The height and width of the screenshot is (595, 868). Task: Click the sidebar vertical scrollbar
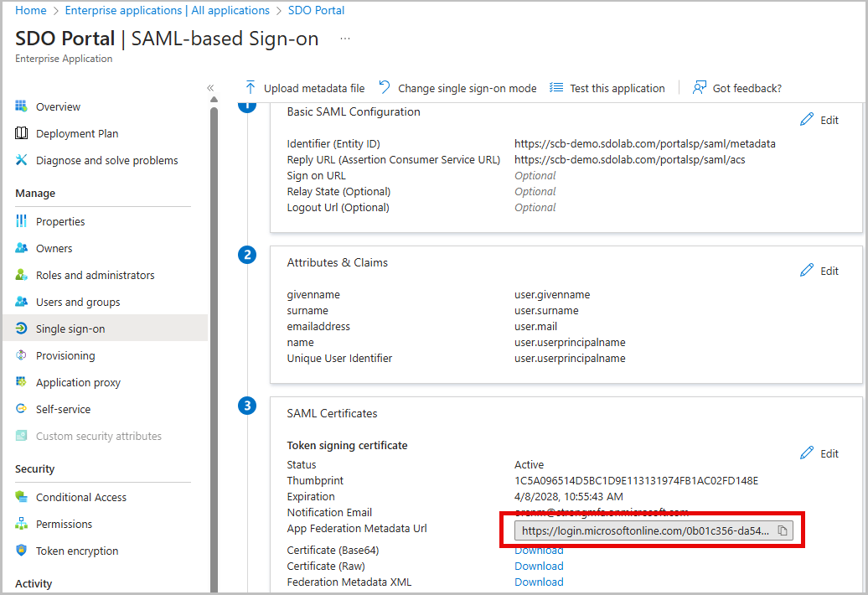[x=214, y=349]
